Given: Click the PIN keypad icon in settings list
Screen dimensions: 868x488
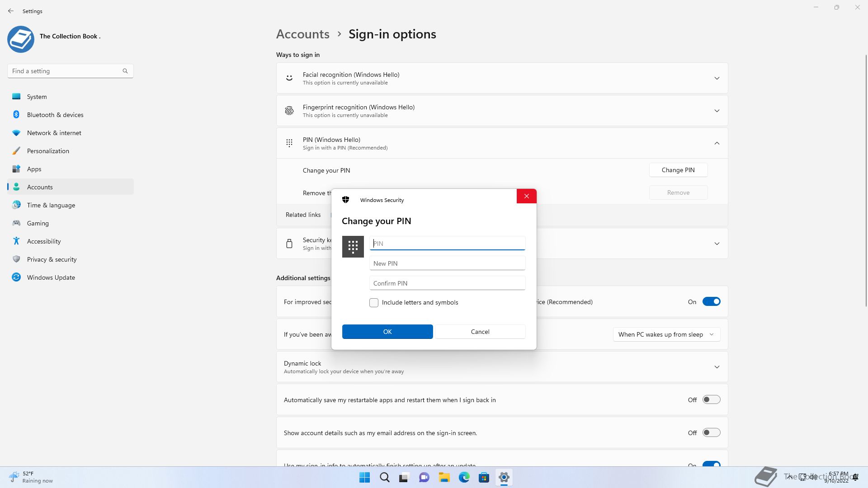Looking at the screenshot, I should (x=289, y=143).
